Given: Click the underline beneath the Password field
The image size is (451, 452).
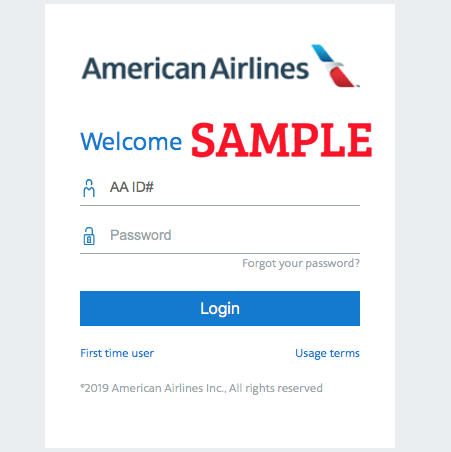Looking at the screenshot, I should pos(220,254).
